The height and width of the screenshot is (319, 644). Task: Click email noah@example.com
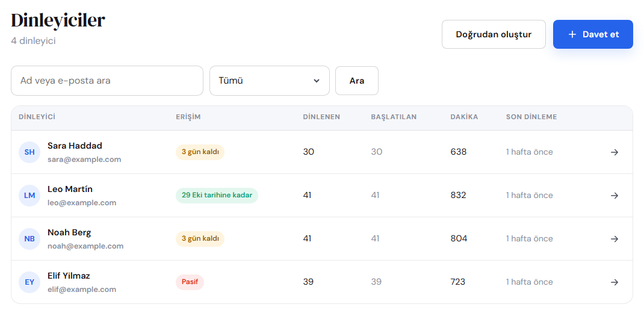(x=85, y=246)
